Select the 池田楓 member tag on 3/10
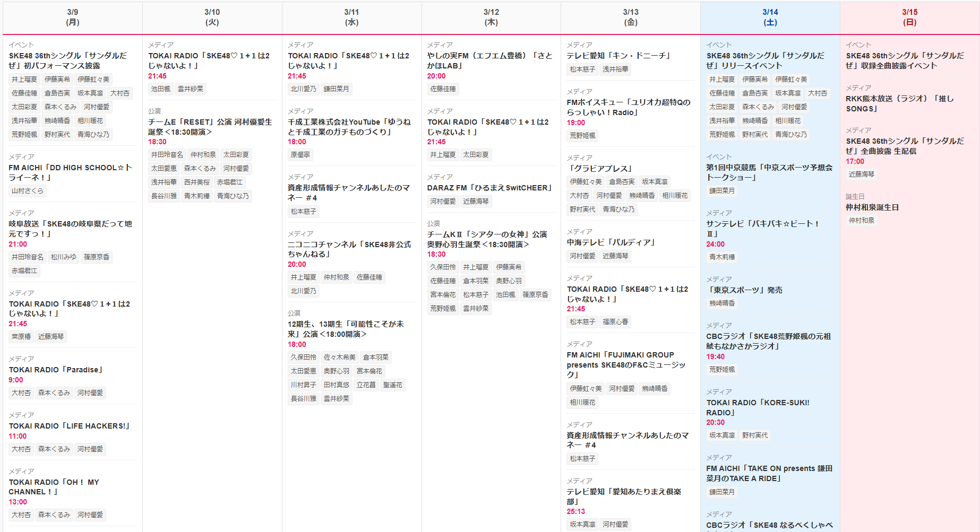 (x=160, y=89)
